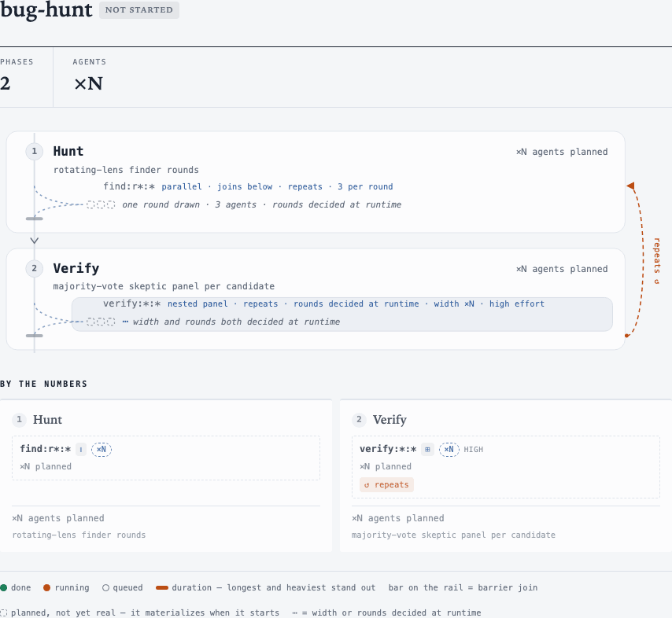Click the hollow queued legend circle
The image size is (672, 618).
[x=106, y=587]
